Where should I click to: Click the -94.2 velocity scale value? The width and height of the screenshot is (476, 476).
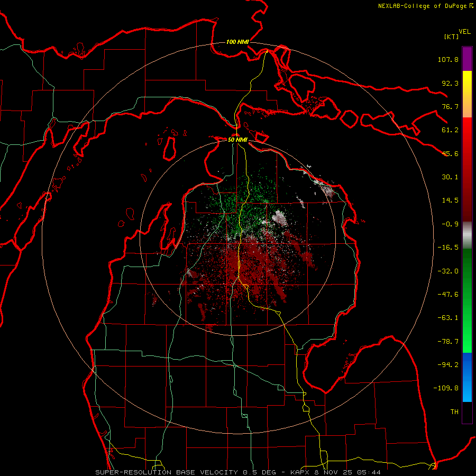pos(448,365)
